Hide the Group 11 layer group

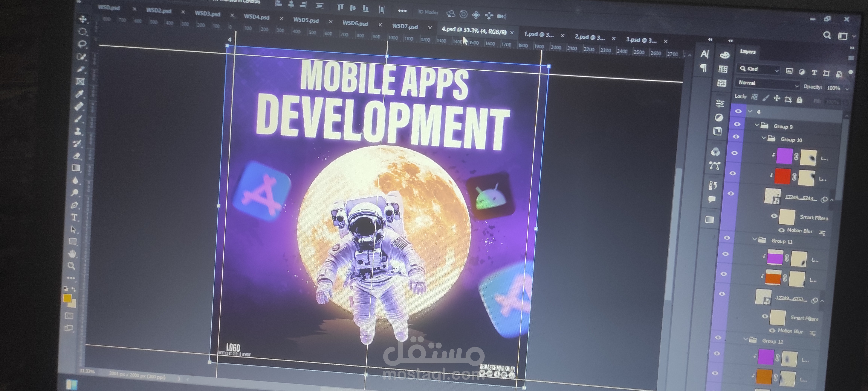tap(727, 238)
